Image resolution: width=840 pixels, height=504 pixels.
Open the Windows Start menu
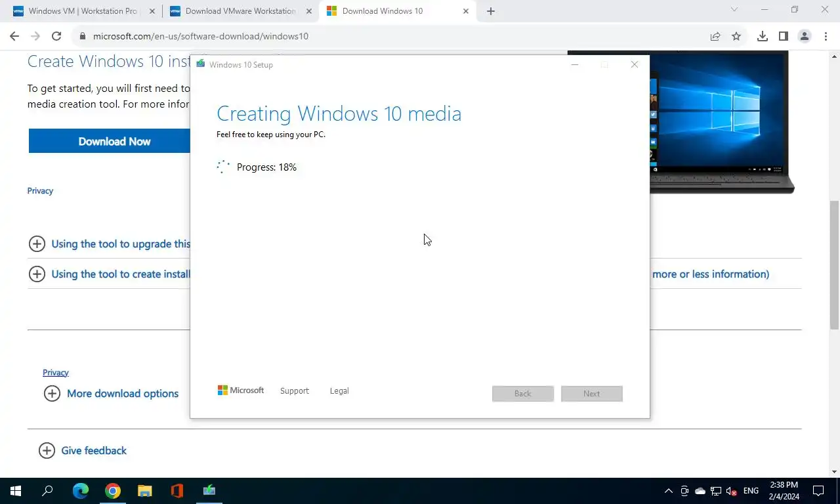pos(16,491)
